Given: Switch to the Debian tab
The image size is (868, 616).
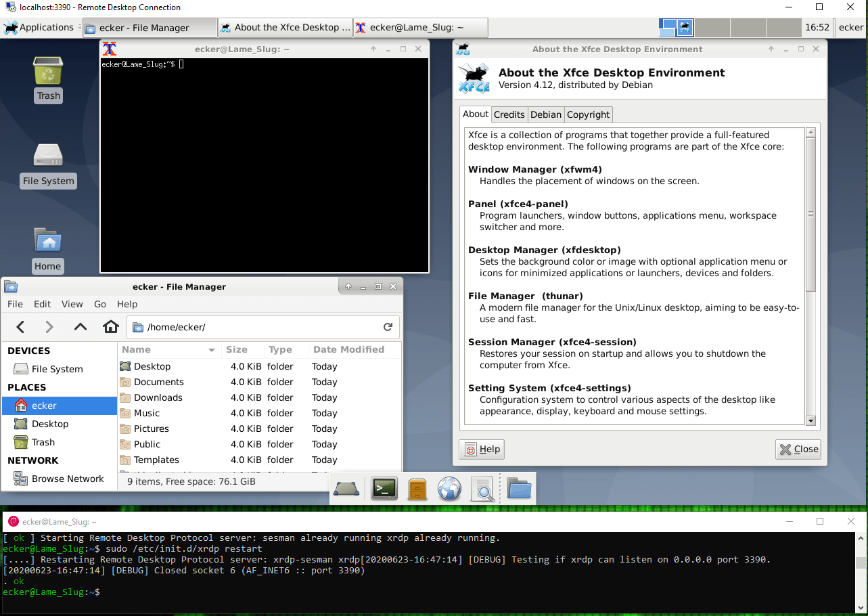Looking at the screenshot, I should pos(545,114).
